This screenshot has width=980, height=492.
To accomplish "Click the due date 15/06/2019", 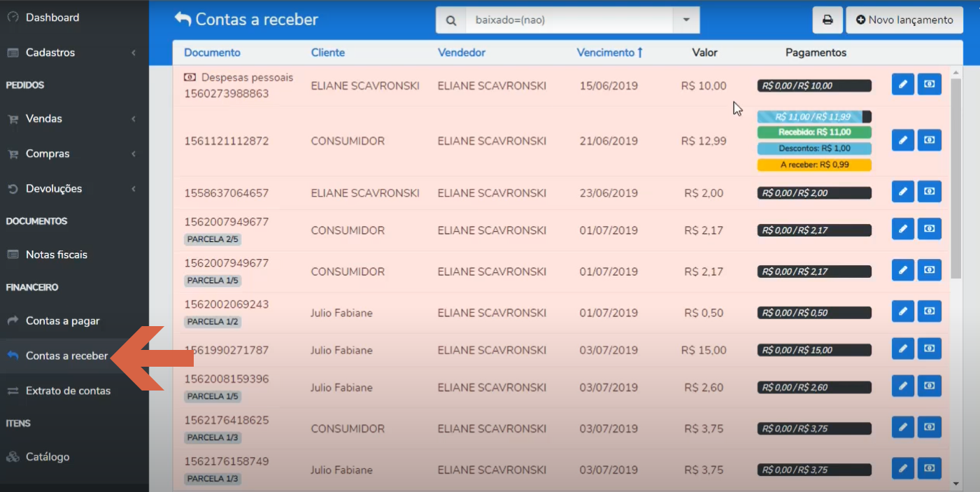I will click(609, 85).
